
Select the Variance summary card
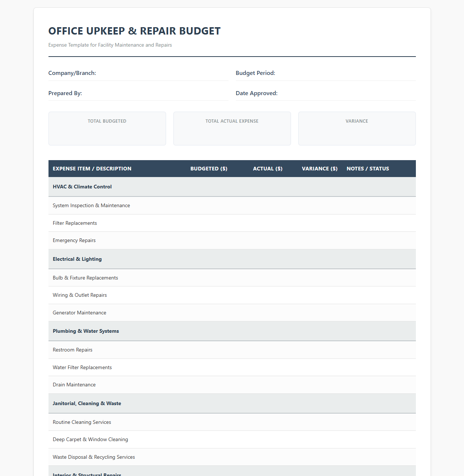tap(357, 129)
